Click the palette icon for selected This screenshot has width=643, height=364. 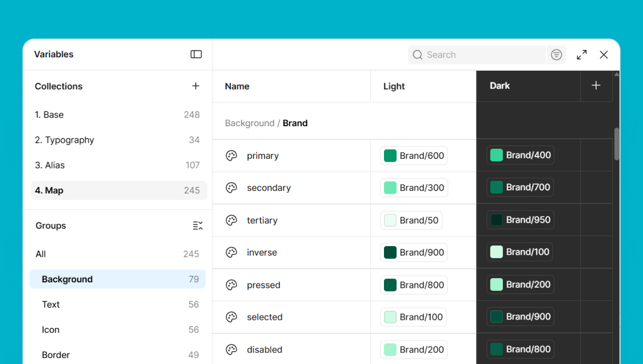pyautogui.click(x=231, y=317)
